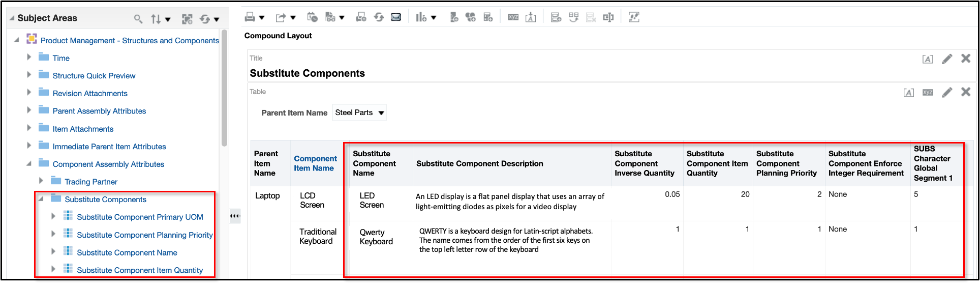Click the Substitute Component Inverse Quantity header
980x285 pixels.
coord(645,163)
